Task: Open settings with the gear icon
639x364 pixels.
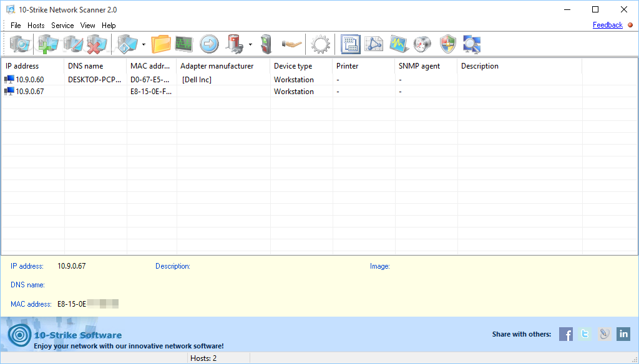Action: tap(320, 44)
